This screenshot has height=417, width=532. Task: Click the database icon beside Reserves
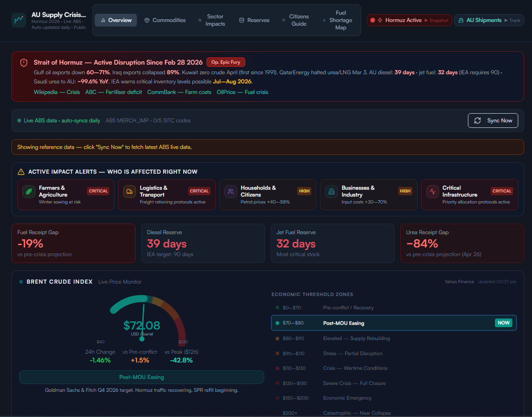tap(242, 20)
